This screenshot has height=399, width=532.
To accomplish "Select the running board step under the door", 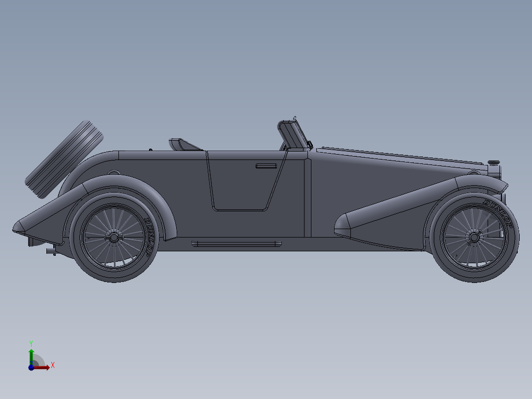I will (236, 243).
